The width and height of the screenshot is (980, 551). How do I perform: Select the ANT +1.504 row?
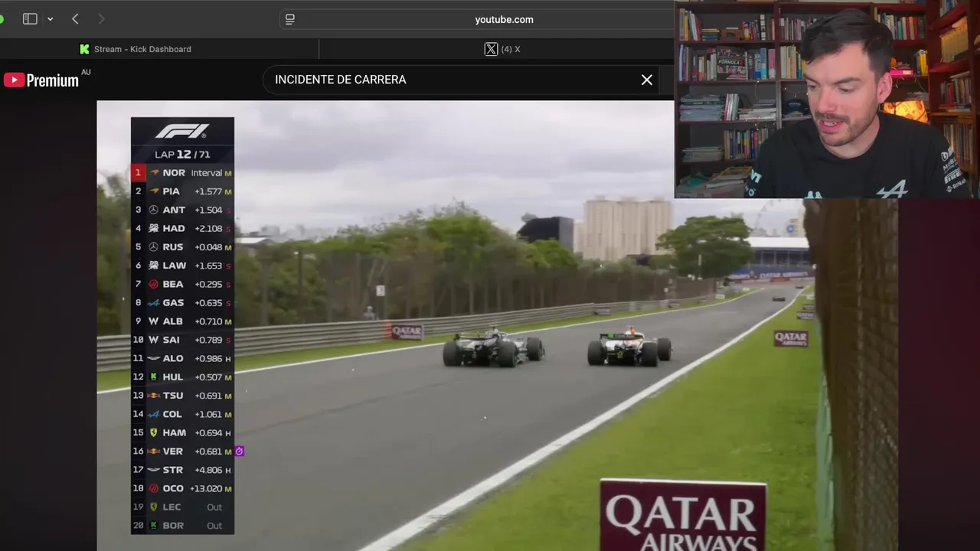[182, 210]
